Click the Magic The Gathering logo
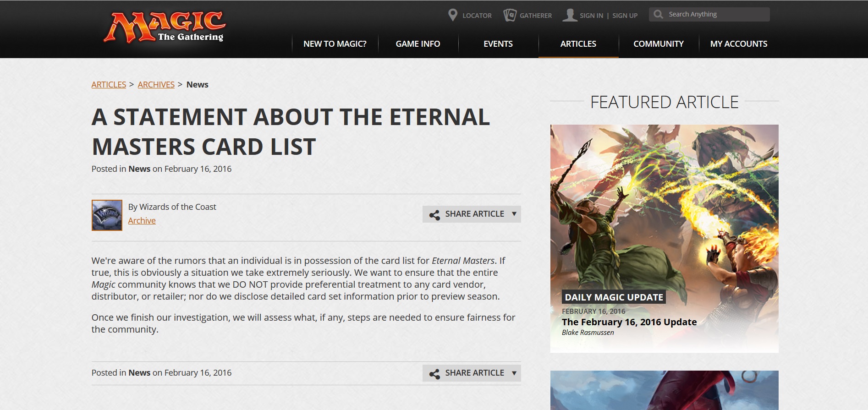868x410 pixels. click(x=165, y=27)
